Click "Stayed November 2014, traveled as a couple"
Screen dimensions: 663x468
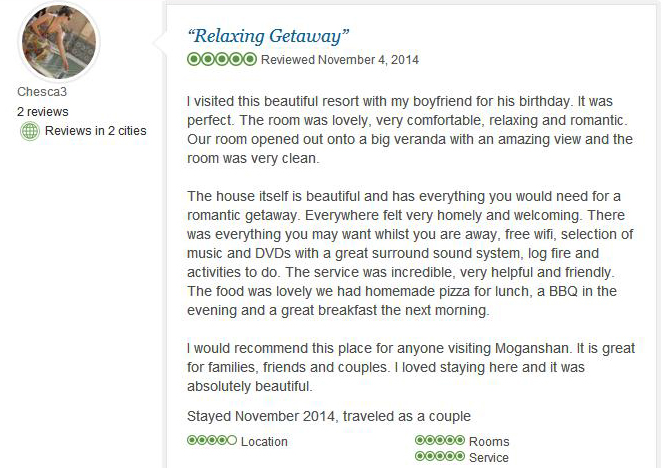tap(329, 416)
